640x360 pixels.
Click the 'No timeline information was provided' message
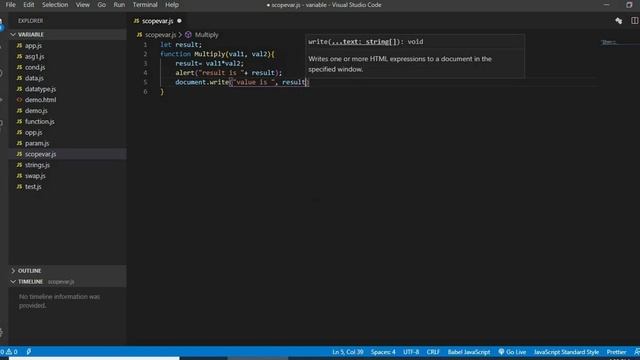tap(60, 301)
